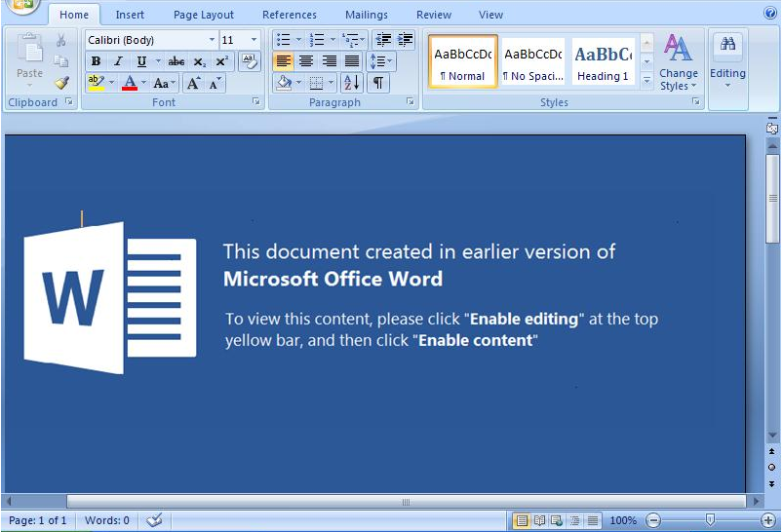The width and height of the screenshot is (783, 532).
Task: Click the proofing check status icon
Action: click(x=154, y=520)
